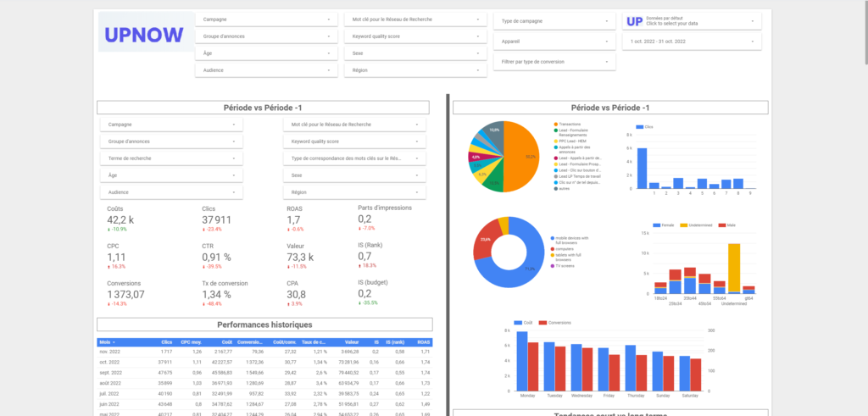Open the Région filter in the top header

(x=415, y=70)
